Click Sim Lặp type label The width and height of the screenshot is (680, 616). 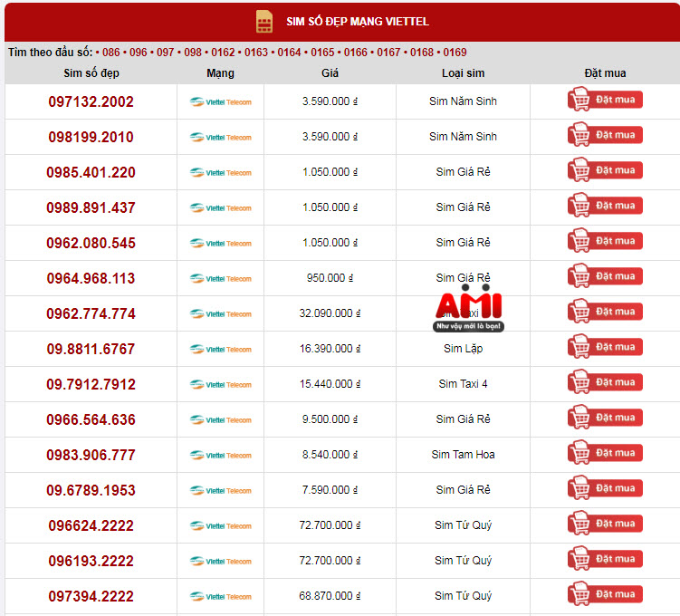point(463,349)
